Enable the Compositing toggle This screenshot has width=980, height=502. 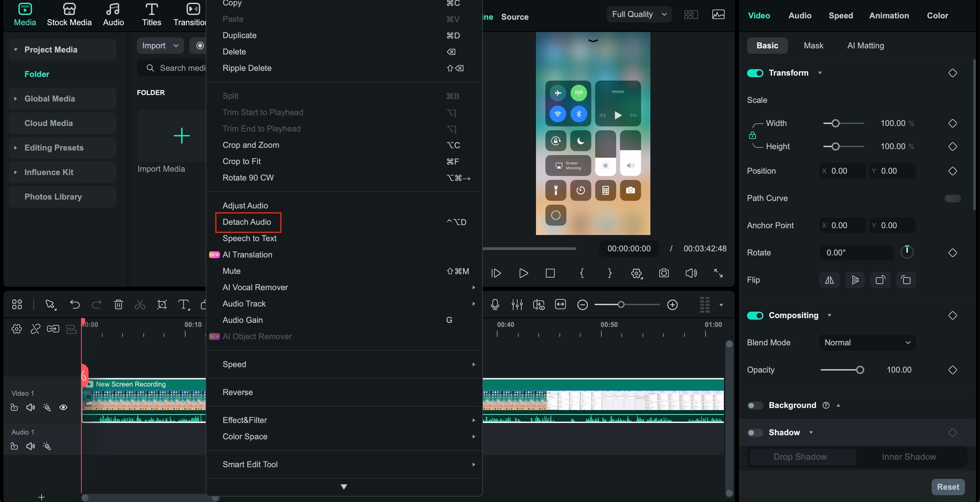click(755, 315)
